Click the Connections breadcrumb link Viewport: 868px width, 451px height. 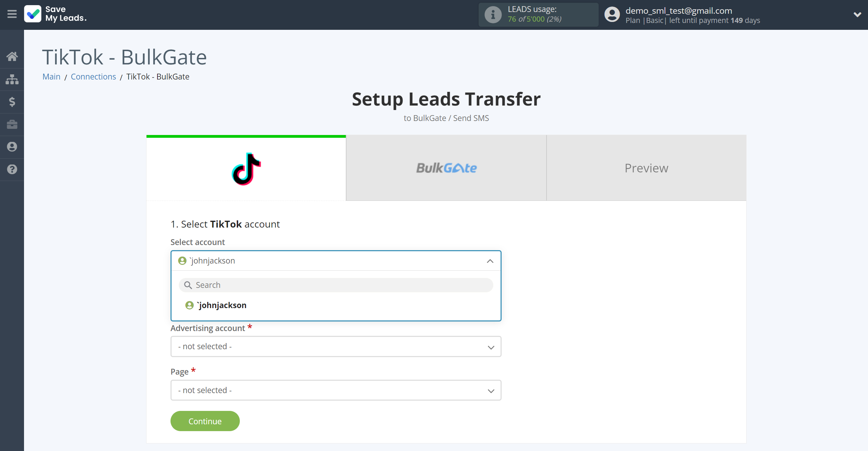94,76
